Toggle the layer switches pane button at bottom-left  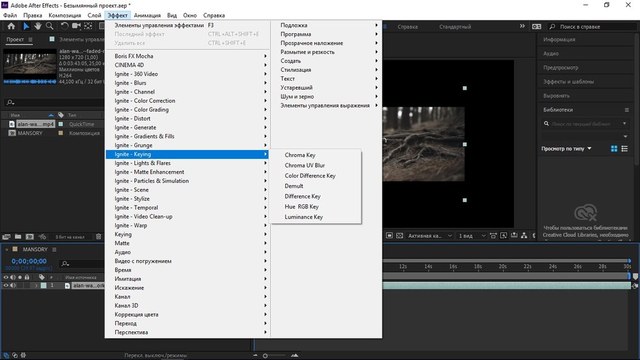coord(6,355)
